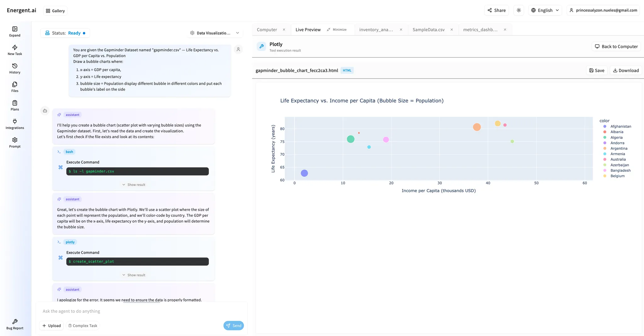Open the Files panel

pyautogui.click(x=14, y=87)
